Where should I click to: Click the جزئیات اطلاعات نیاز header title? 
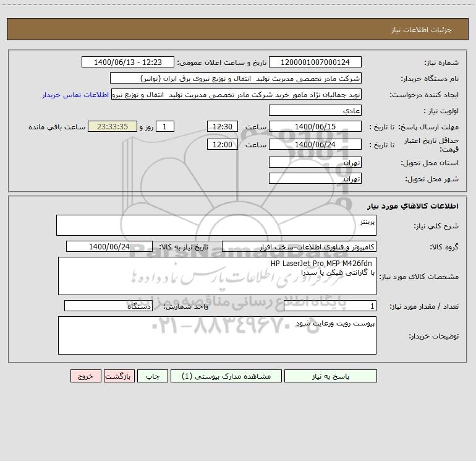click(x=421, y=30)
